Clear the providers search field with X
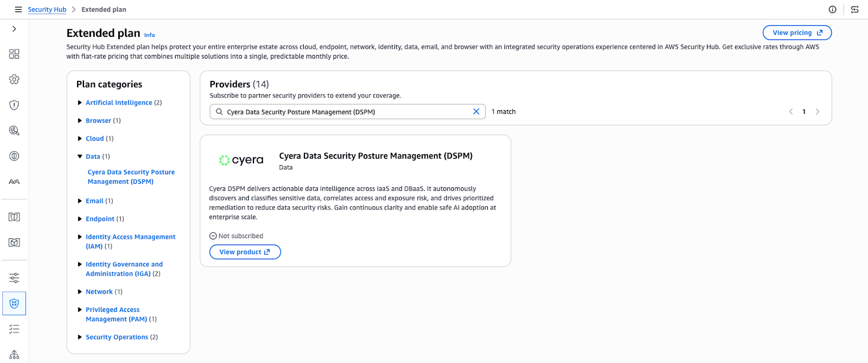 (476, 111)
